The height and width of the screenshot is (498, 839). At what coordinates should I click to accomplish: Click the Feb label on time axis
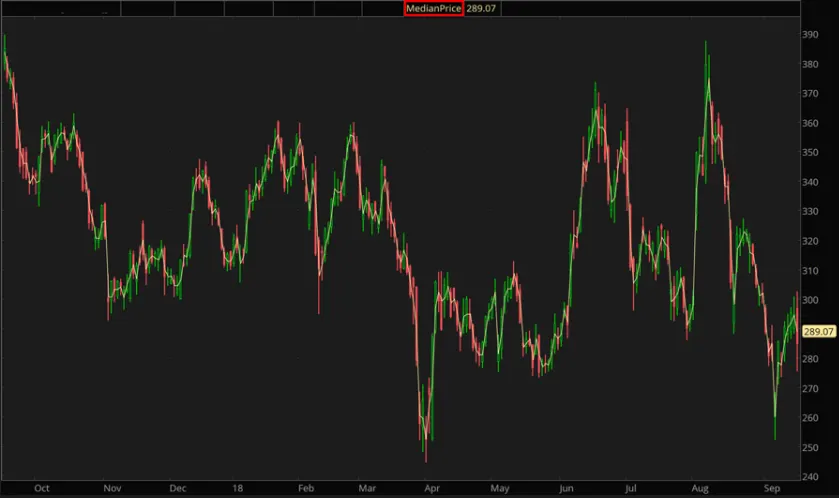pyautogui.click(x=306, y=488)
